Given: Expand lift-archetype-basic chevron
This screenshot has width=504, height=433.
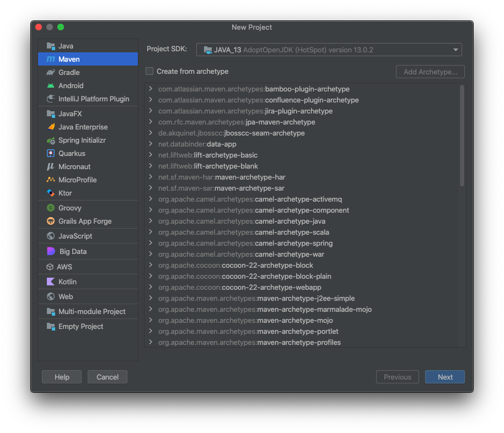Looking at the screenshot, I should tap(151, 155).
